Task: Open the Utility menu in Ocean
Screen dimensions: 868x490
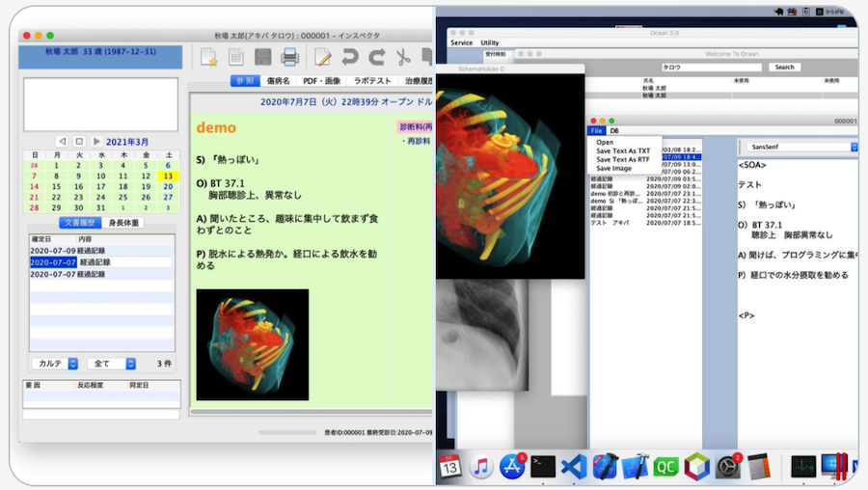Action: [490, 42]
